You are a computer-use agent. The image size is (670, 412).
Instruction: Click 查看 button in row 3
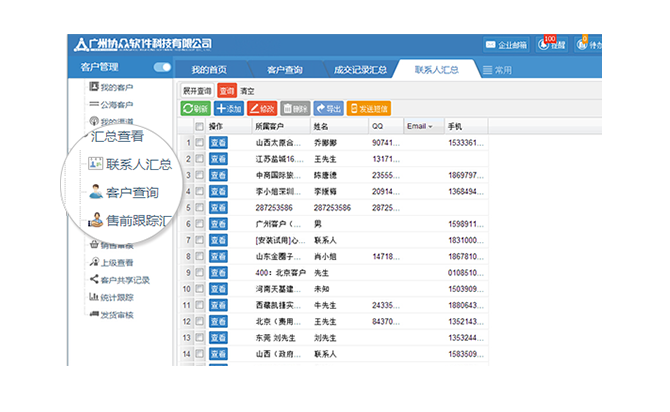[x=218, y=176]
